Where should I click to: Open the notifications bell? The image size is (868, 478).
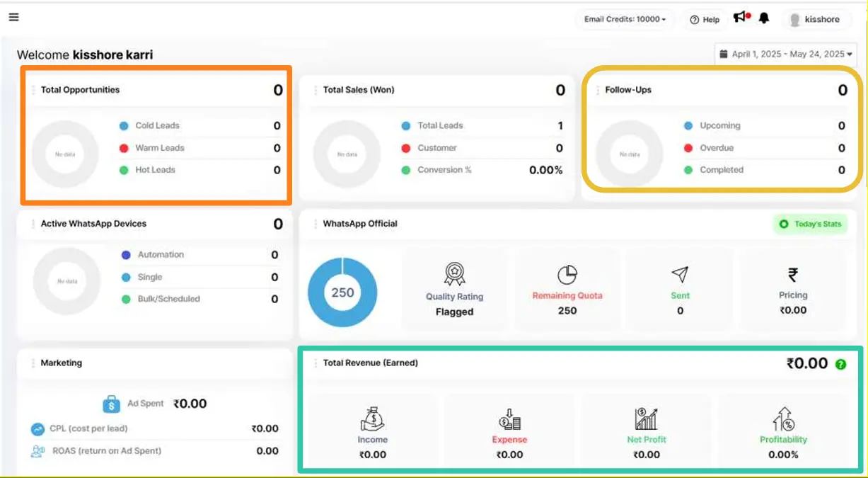[x=764, y=18]
